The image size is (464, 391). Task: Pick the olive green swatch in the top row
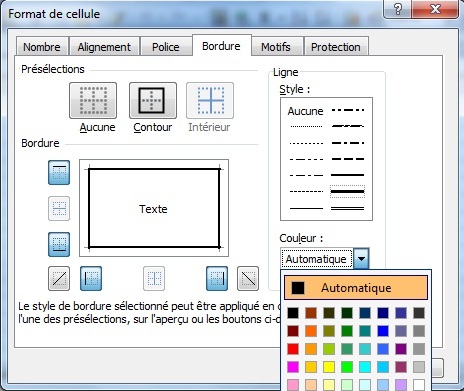(x=329, y=313)
